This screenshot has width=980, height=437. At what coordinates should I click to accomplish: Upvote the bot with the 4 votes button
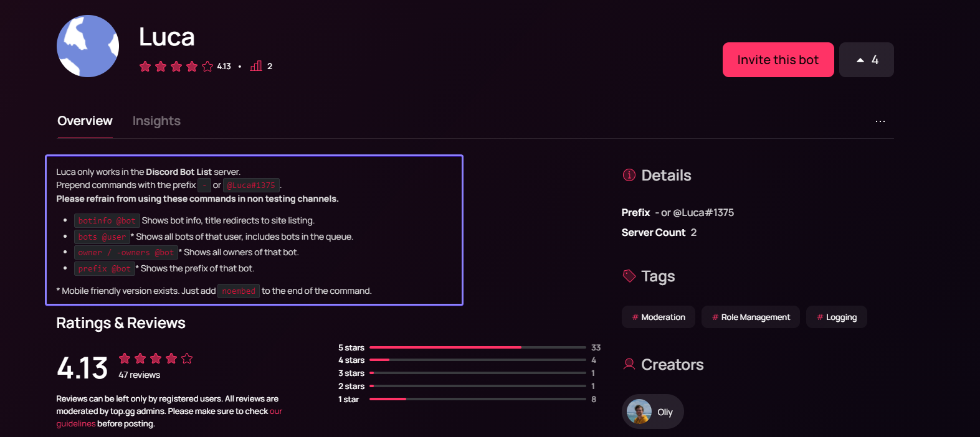coord(867,60)
